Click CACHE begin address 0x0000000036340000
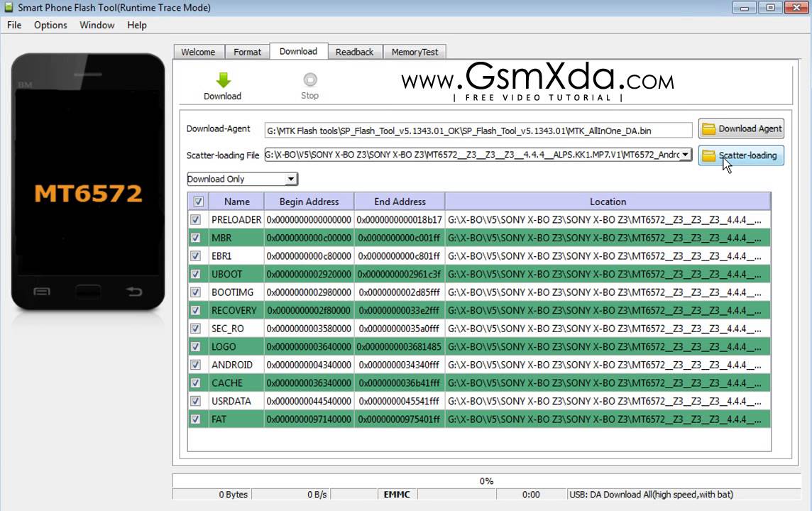Image resolution: width=812 pixels, height=511 pixels. click(x=309, y=383)
